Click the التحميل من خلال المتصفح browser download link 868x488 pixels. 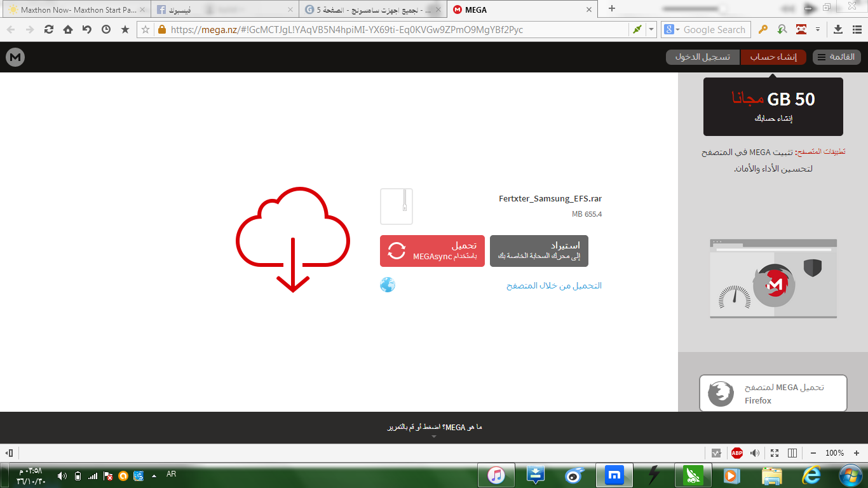(x=554, y=286)
